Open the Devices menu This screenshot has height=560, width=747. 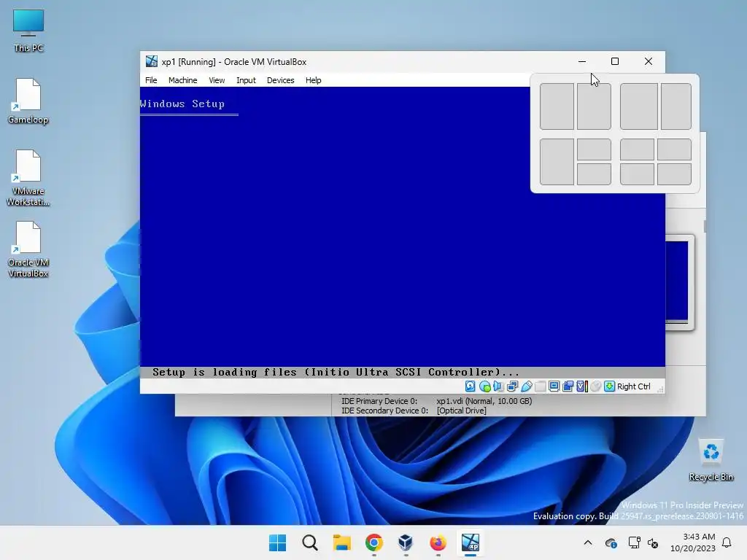280,80
